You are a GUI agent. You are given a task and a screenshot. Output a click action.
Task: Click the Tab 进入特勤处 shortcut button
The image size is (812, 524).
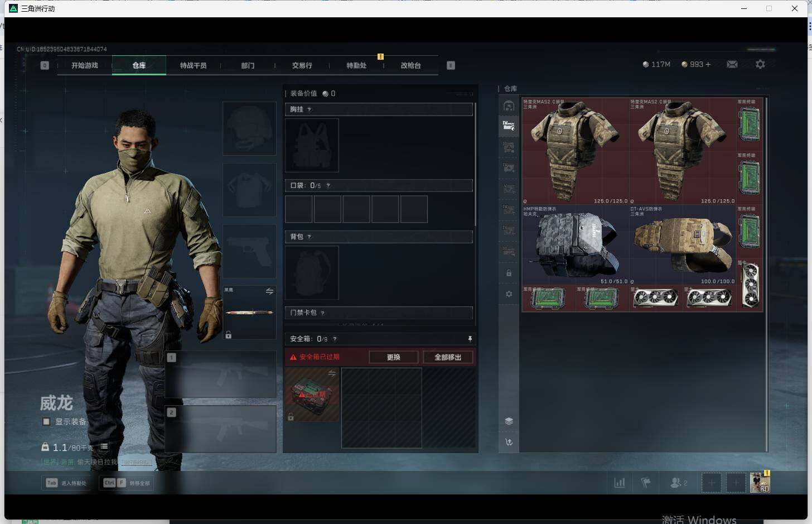66,483
